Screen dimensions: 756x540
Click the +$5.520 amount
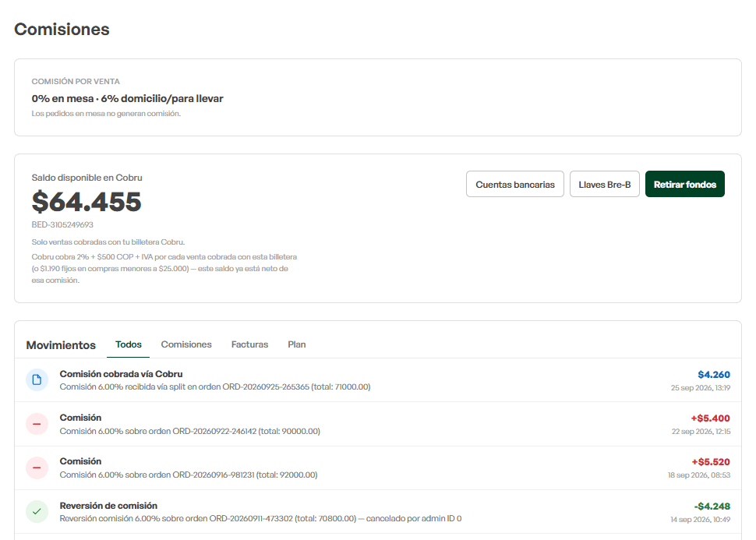(711, 462)
